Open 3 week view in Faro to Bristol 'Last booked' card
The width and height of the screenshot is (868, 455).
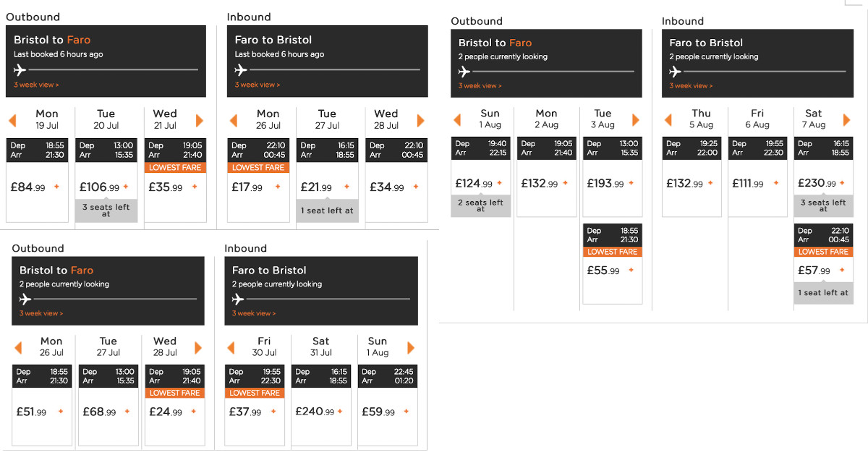[x=257, y=85]
